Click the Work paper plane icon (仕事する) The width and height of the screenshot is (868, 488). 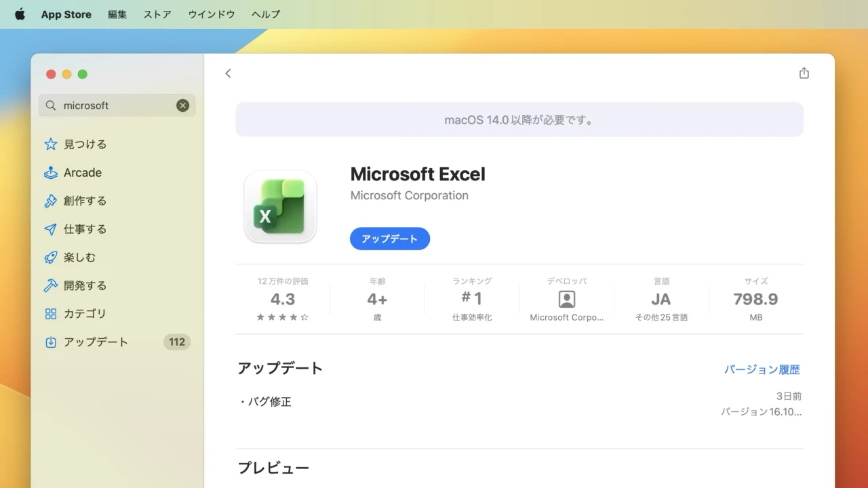50,229
